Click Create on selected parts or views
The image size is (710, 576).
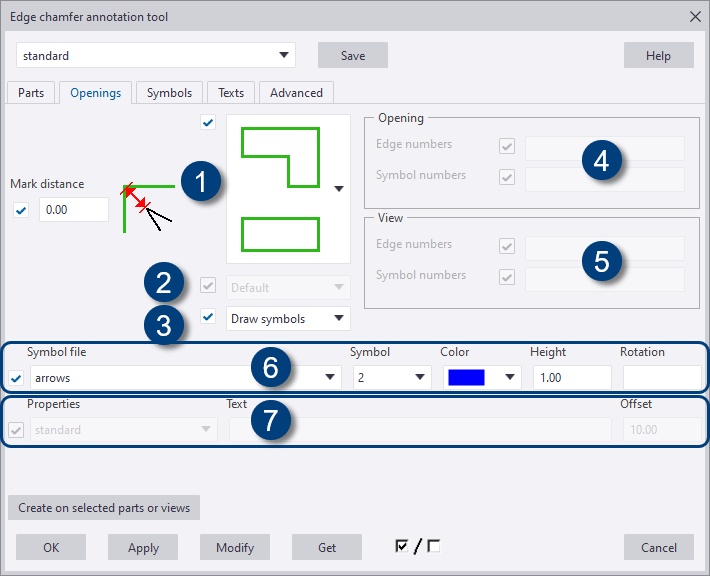pyautogui.click(x=104, y=508)
